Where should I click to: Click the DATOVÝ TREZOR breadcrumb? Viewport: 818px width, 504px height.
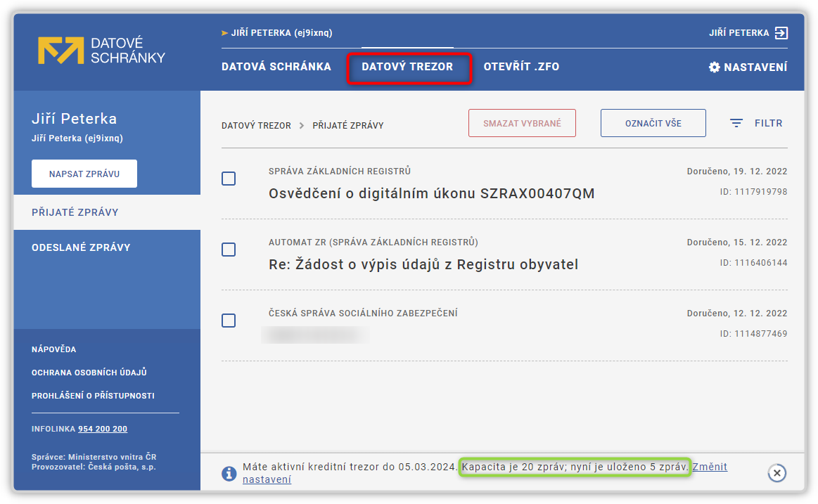click(256, 126)
